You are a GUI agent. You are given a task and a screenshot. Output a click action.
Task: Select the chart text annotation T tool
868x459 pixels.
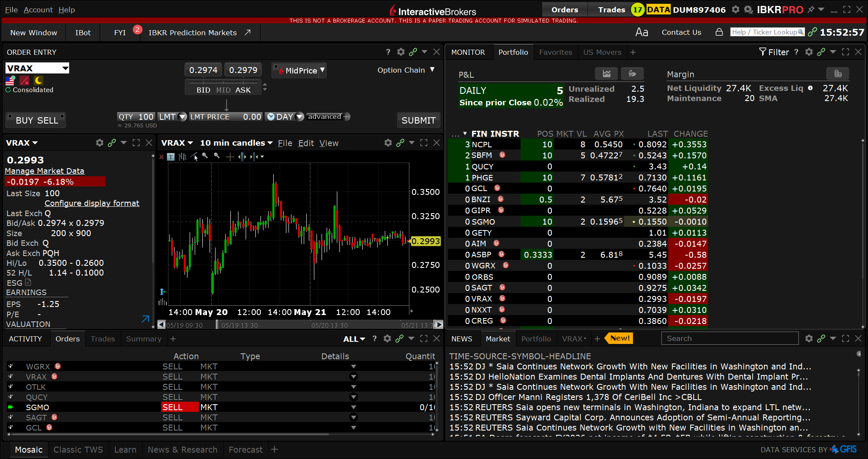click(x=171, y=157)
